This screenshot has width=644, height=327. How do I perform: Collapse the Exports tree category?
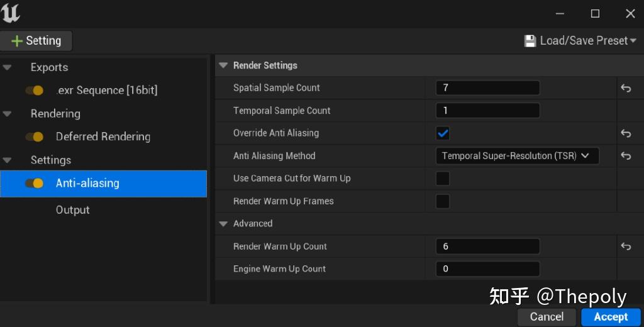(7, 67)
